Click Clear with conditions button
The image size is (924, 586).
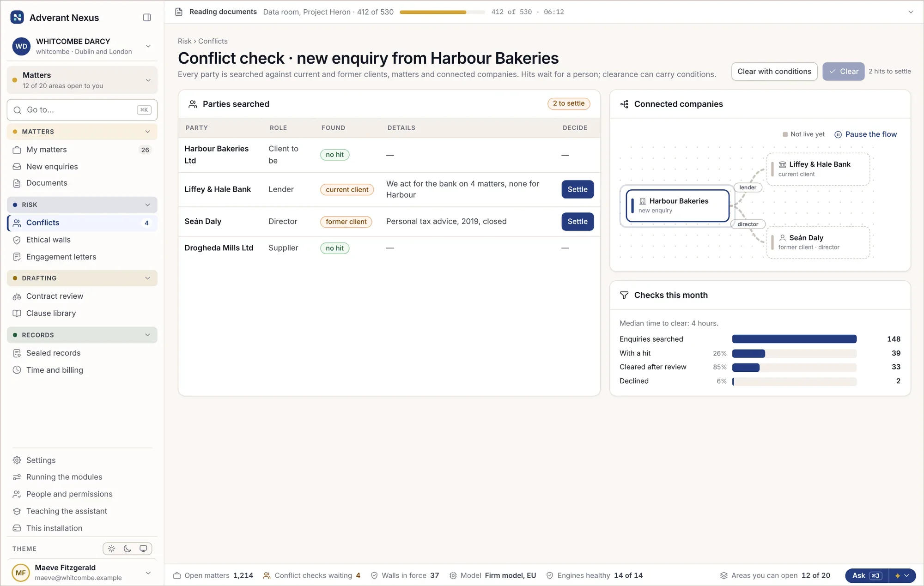(774, 72)
